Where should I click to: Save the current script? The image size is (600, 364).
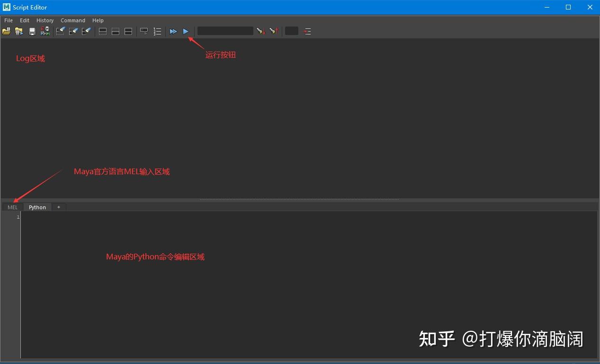click(x=32, y=31)
